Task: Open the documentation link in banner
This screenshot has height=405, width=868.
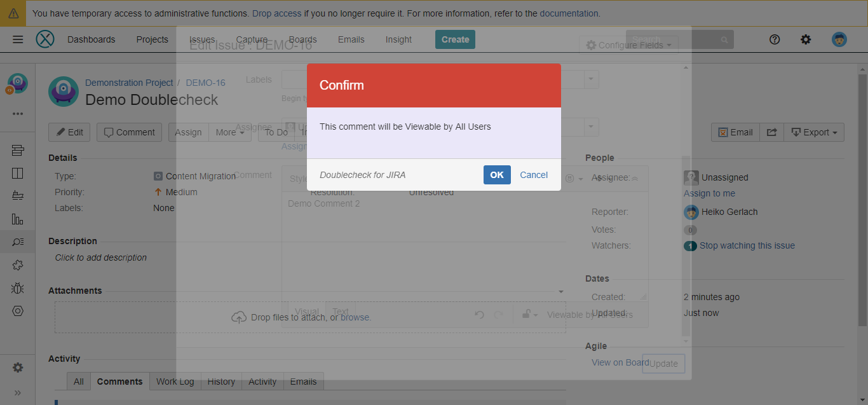Action: pos(569,13)
